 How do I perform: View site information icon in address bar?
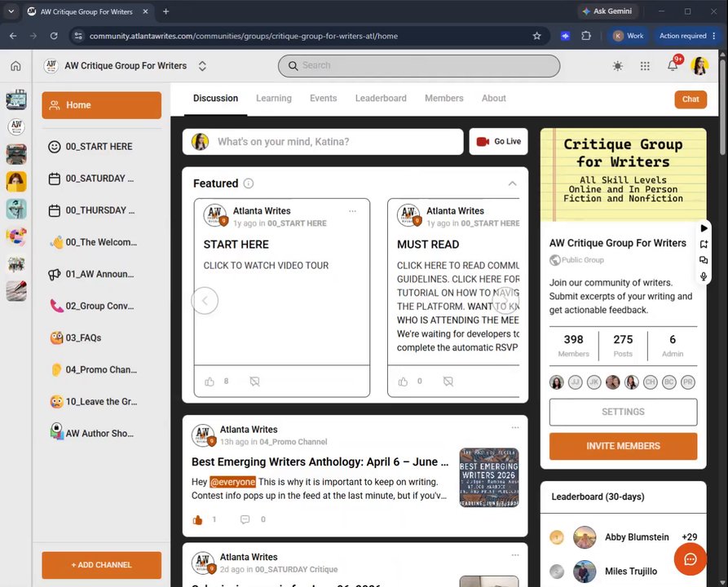pos(78,36)
